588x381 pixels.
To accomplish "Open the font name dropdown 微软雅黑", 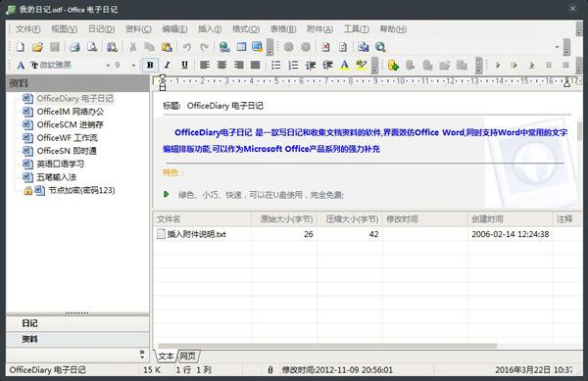I will tap(108, 66).
